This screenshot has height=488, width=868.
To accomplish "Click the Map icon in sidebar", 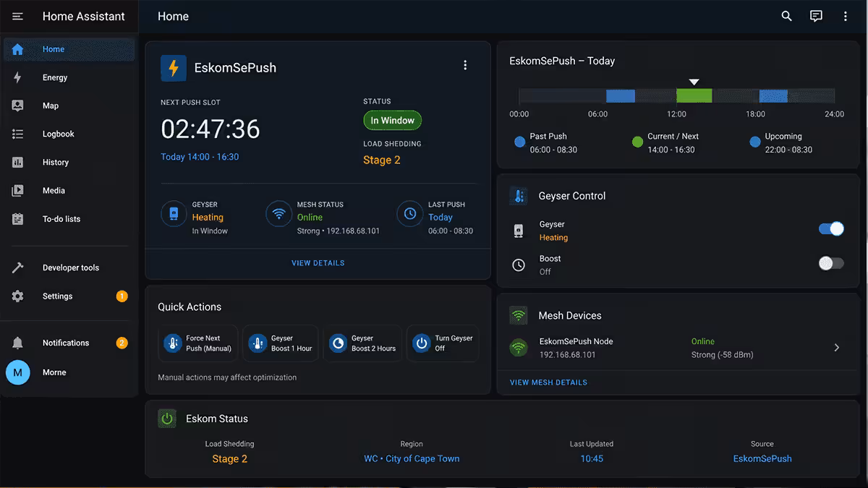I will (18, 106).
